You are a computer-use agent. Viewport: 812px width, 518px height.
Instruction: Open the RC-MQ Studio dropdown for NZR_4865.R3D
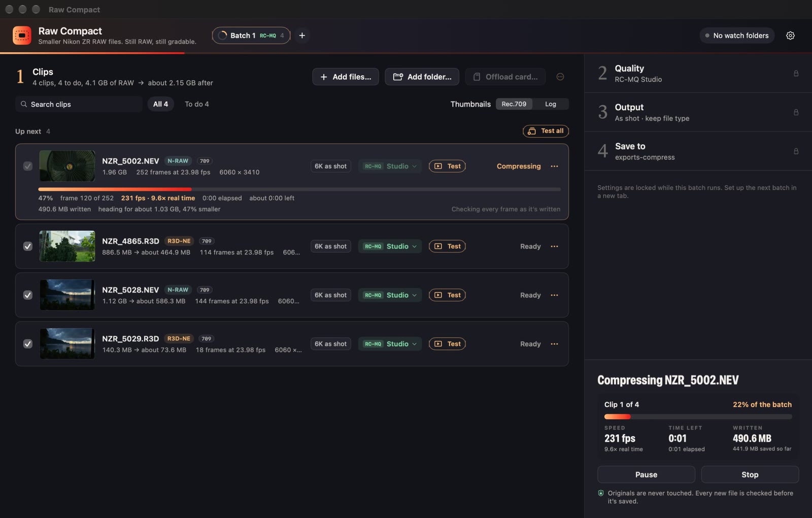tap(390, 246)
